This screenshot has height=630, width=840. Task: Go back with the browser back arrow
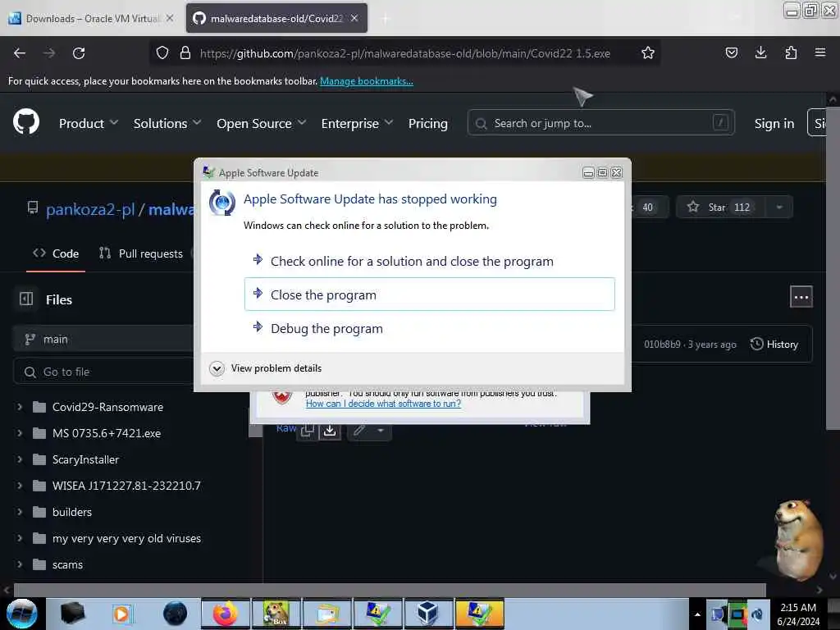pos(20,53)
